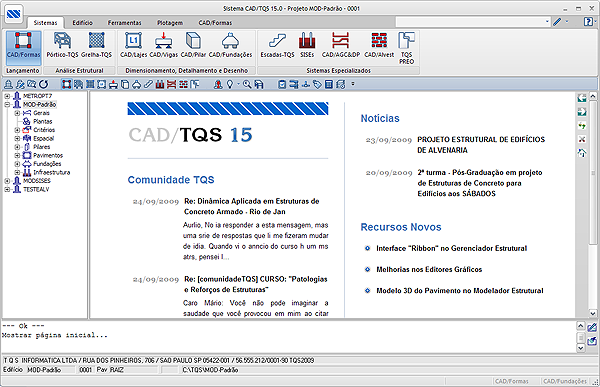Click the CAD/Fundações status bar entry

click(564, 381)
